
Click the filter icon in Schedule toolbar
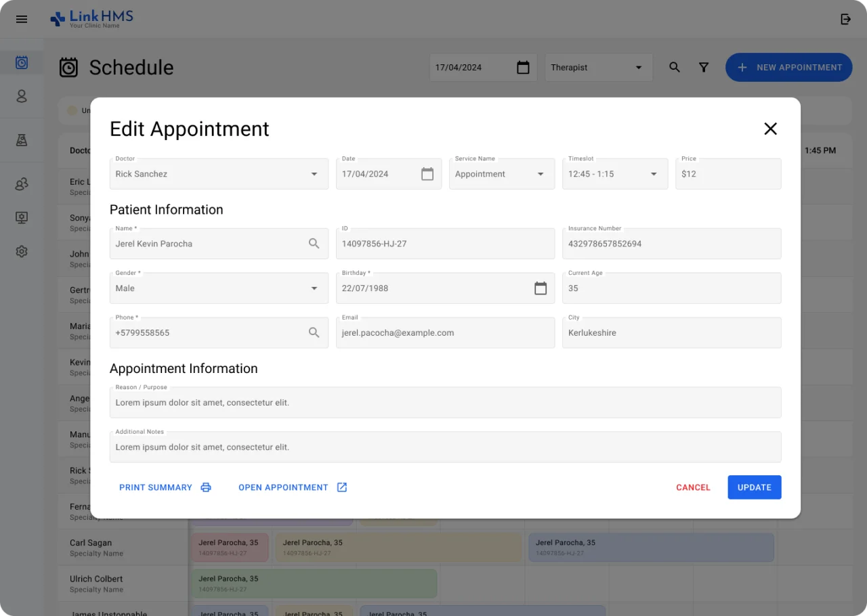coord(704,67)
